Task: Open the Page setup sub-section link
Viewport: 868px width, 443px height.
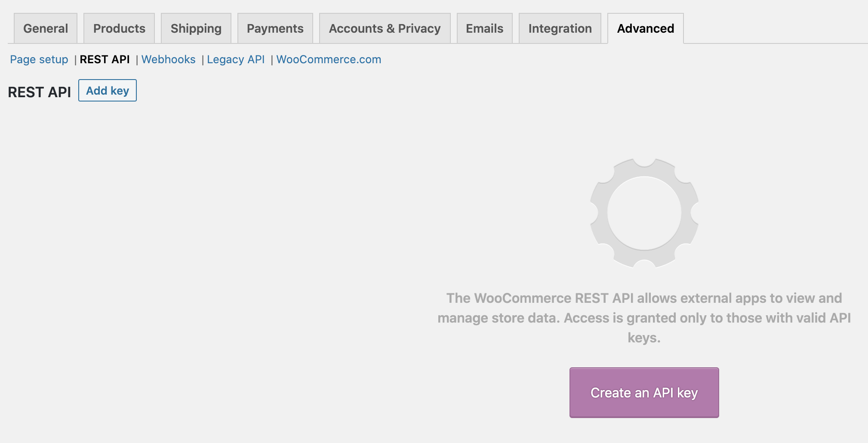Action: [39, 59]
